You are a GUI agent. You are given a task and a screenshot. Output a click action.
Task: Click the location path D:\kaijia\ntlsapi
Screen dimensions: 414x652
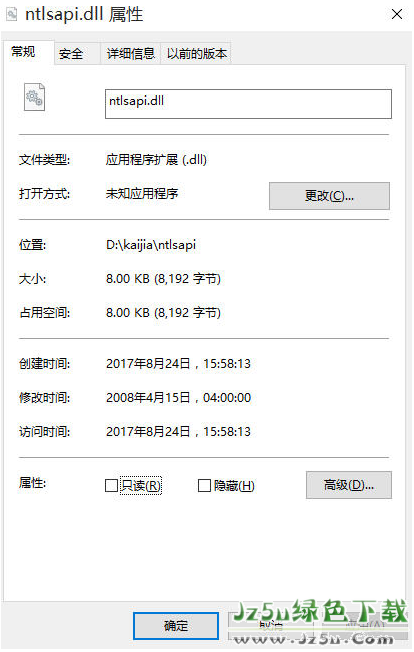point(151,244)
